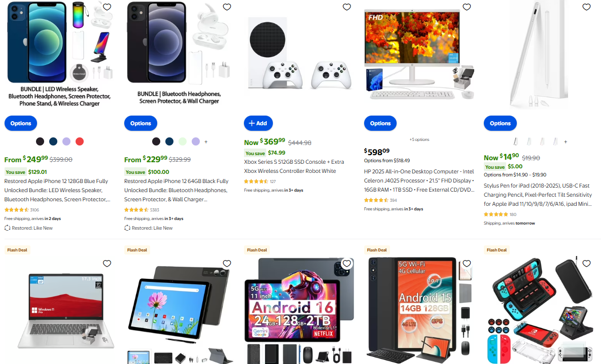The width and height of the screenshot is (601, 364).
Task: Tap the heart on Xbox Series S
Action: [347, 7]
